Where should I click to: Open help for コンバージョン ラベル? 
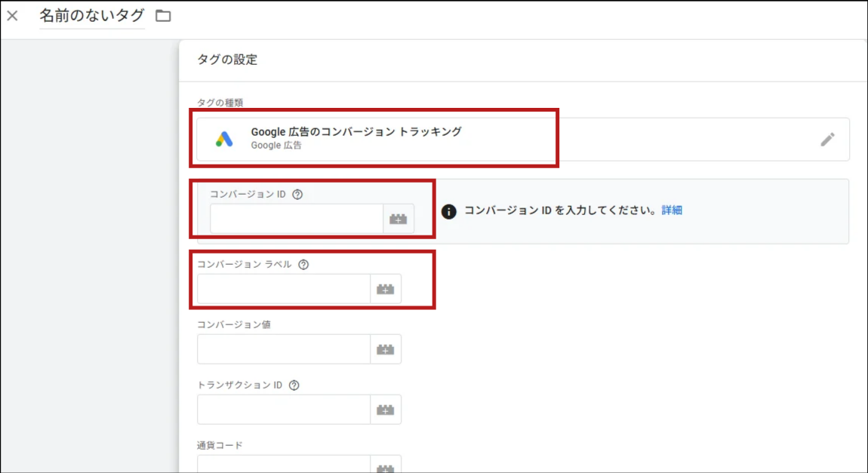click(x=303, y=265)
